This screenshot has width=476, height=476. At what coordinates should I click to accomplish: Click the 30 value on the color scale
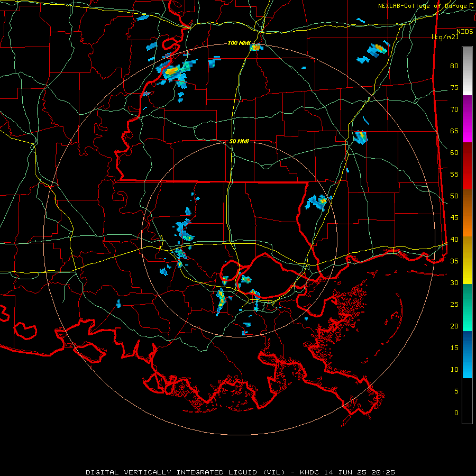[x=454, y=283]
